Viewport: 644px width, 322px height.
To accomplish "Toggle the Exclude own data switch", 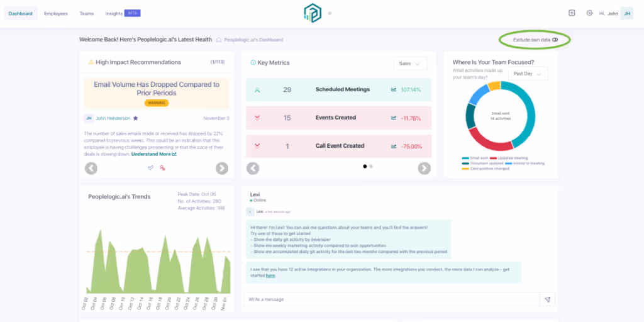I will pyautogui.click(x=555, y=40).
